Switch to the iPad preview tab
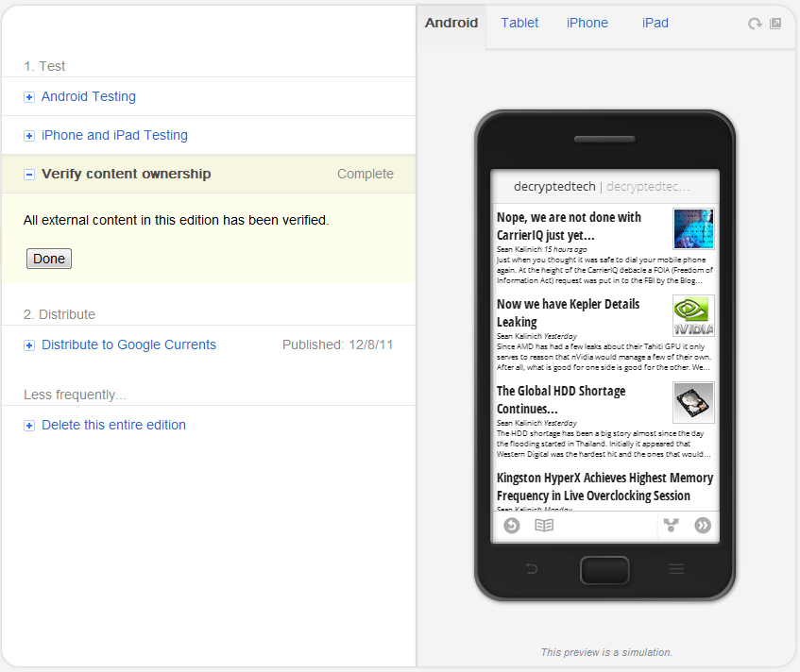Screen dimensions: 800x672 pos(655,23)
